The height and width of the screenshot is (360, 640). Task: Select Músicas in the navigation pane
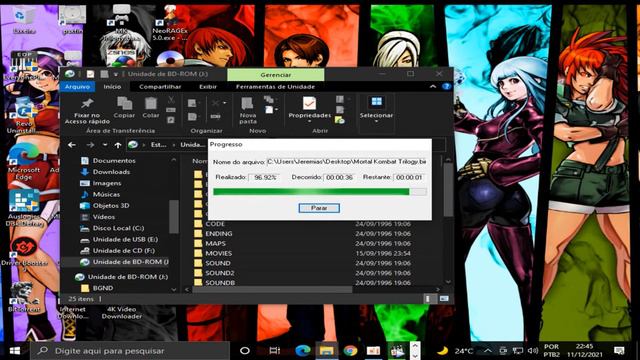point(106,194)
